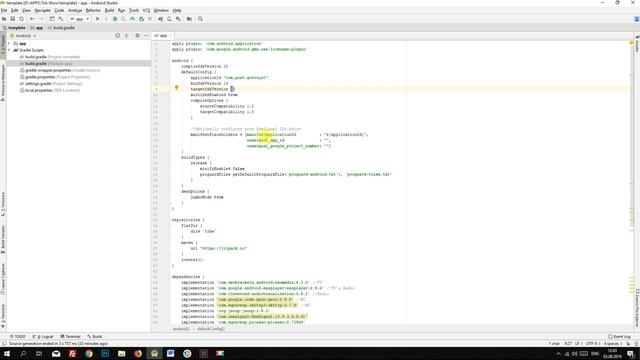
Task: Open the Tools menu
Action: tap(134, 10)
